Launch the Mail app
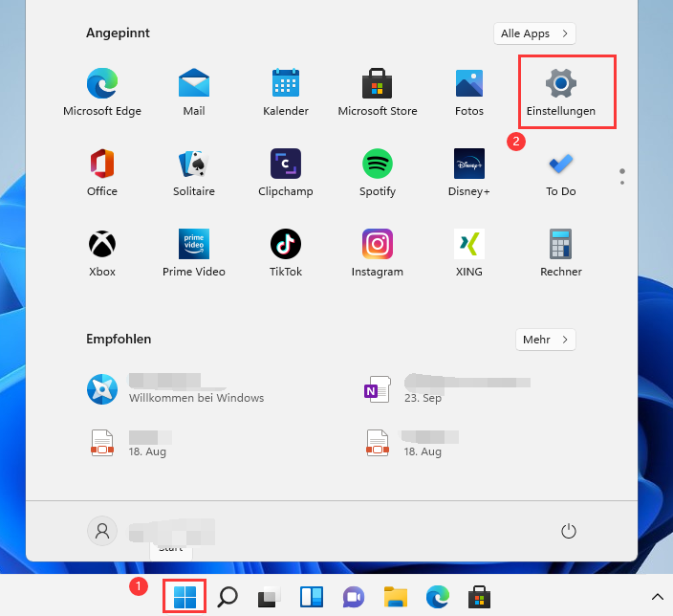Viewport: 673px width, 616px height. coord(194,92)
